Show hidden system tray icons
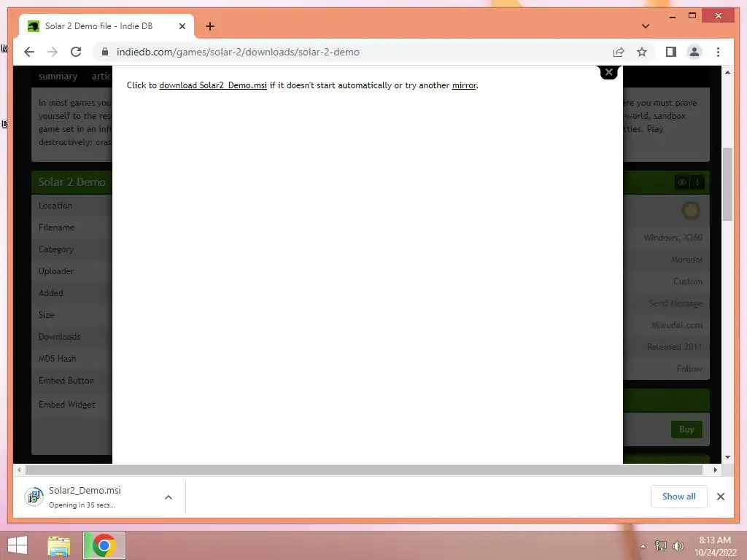The width and height of the screenshot is (747, 560). click(x=643, y=546)
